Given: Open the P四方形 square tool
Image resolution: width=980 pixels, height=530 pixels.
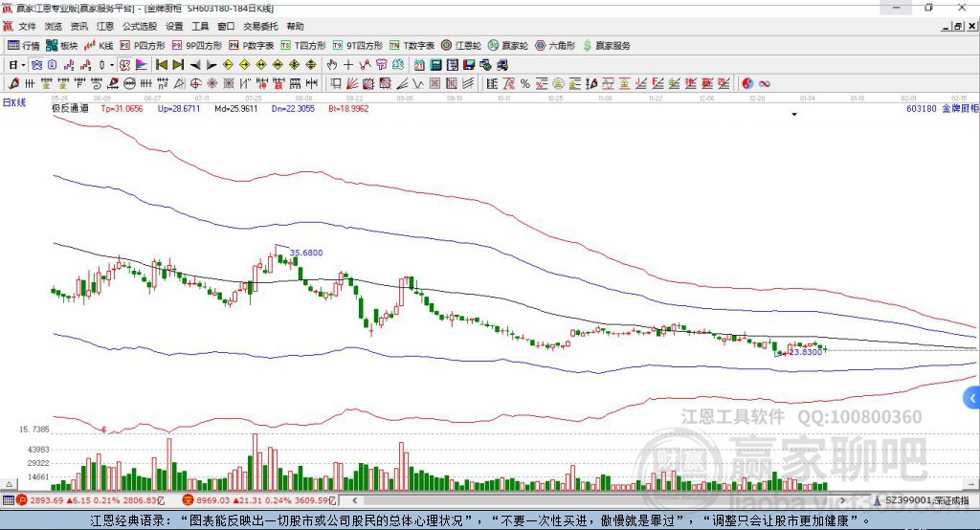Looking at the screenshot, I should pyautogui.click(x=143, y=46).
